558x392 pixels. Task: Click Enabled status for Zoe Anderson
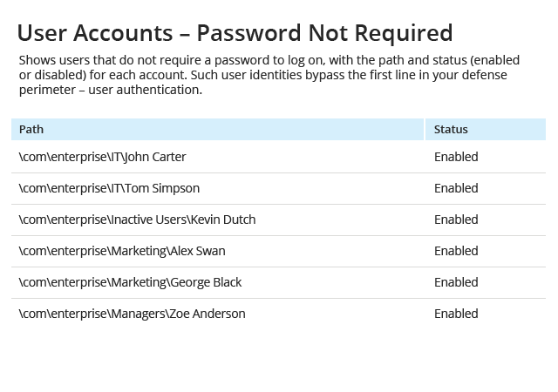click(x=456, y=314)
